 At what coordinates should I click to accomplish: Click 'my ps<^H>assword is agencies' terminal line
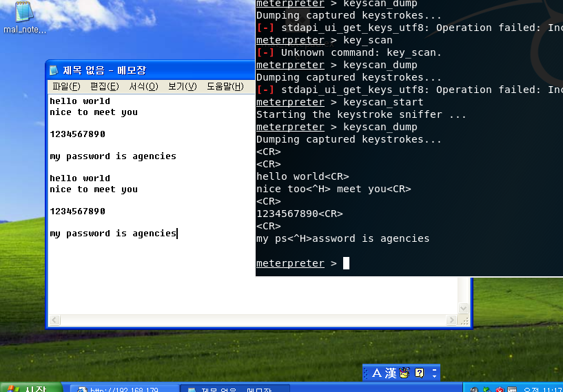[x=343, y=239]
